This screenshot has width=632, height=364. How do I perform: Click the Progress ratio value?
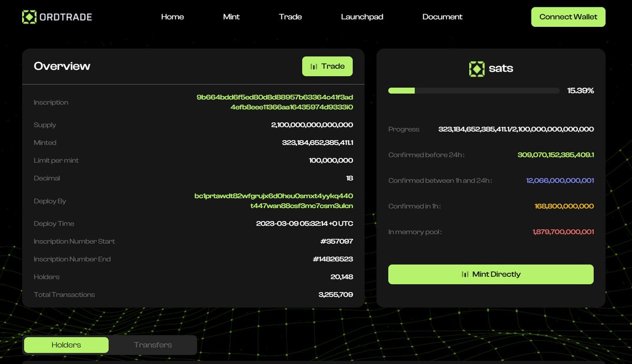516,129
